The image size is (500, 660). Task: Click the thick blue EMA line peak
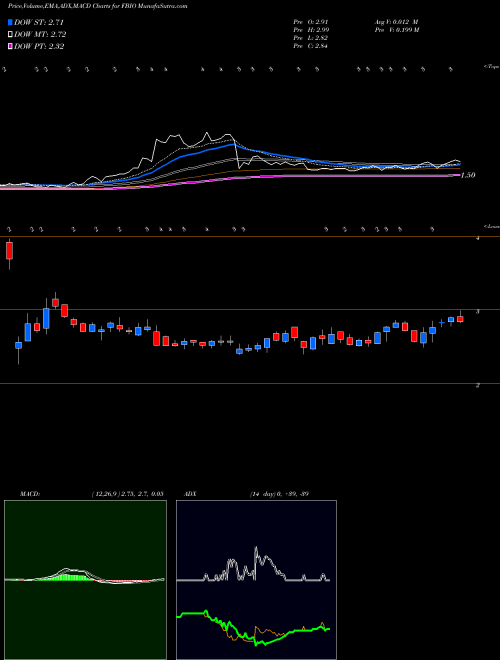[x=234, y=144]
